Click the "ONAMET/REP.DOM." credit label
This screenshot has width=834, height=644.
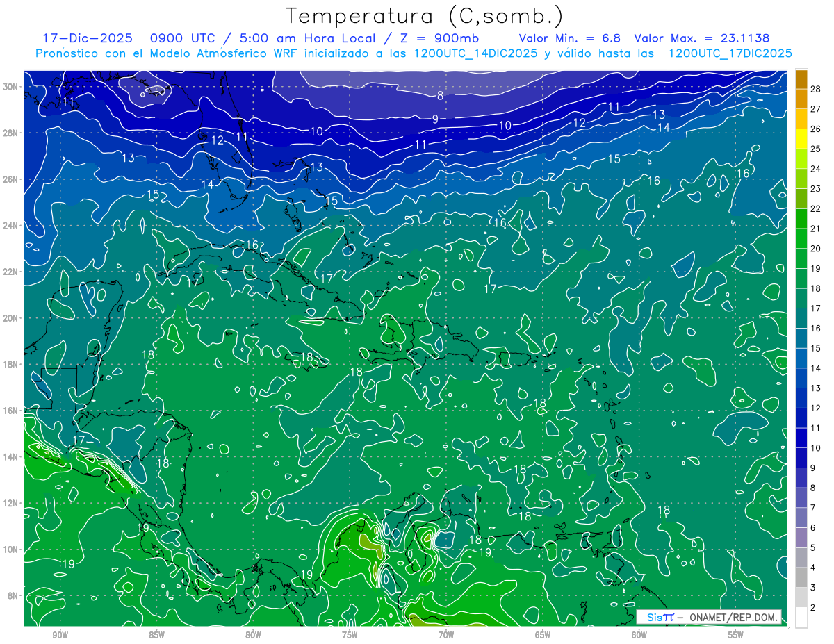pyautogui.click(x=733, y=617)
